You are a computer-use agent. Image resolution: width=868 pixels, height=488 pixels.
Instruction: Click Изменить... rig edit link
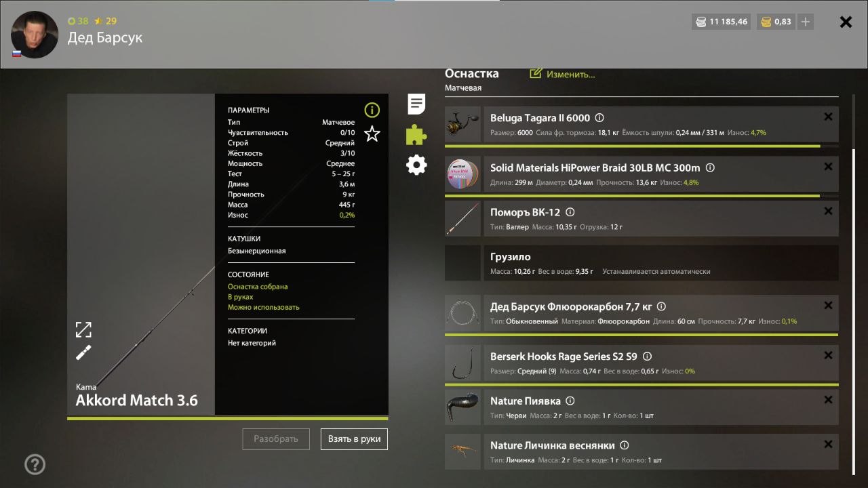(x=563, y=74)
